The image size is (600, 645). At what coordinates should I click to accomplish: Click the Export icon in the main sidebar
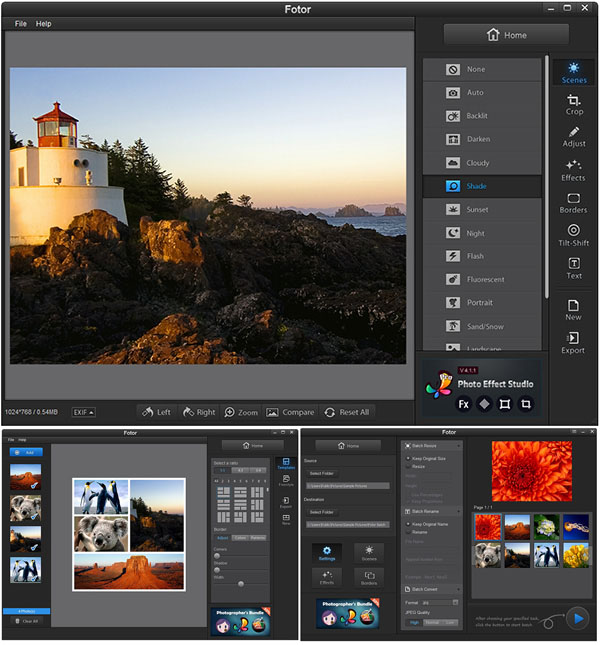(574, 342)
